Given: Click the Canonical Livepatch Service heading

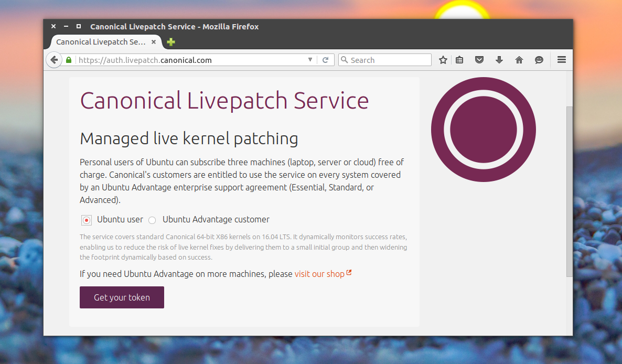Looking at the screenshot, I should 224,101.
